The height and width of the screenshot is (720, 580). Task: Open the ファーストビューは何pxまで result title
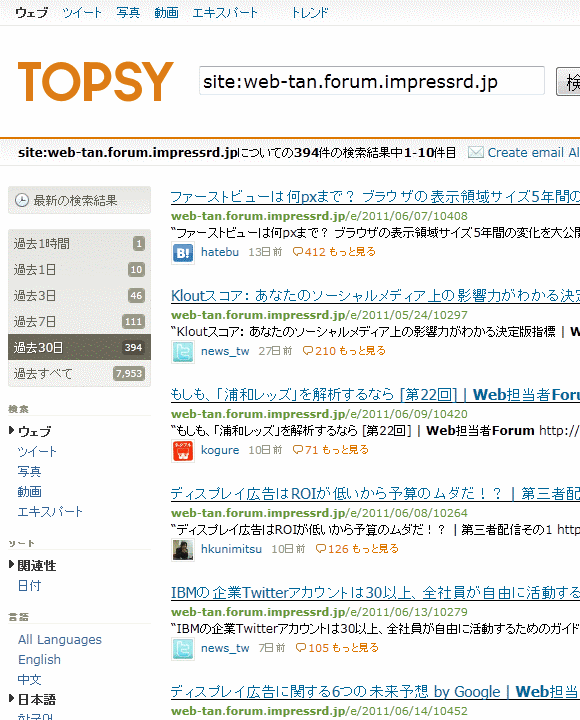(x=375, y=197)
